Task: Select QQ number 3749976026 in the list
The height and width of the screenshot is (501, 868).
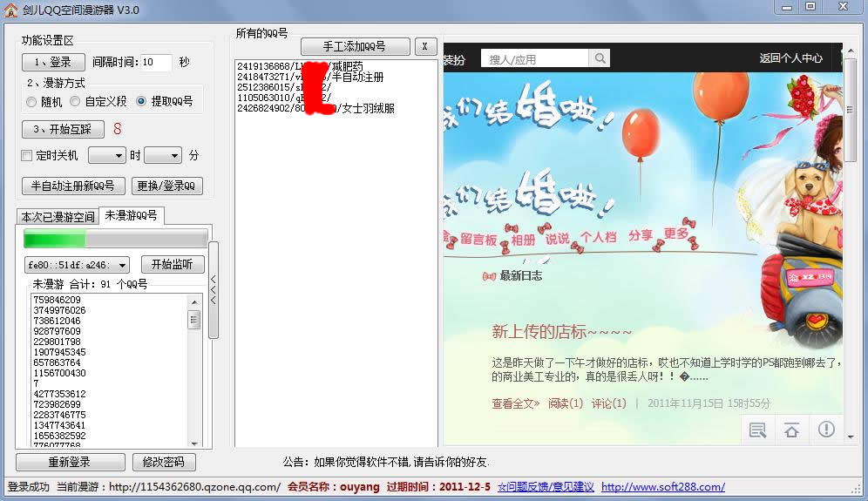Action: coord(59,310)
